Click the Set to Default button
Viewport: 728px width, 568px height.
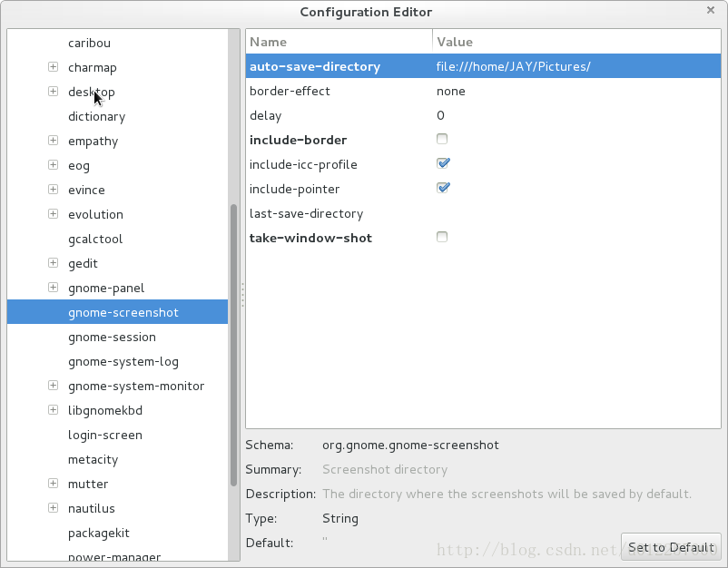coord(671,547)
